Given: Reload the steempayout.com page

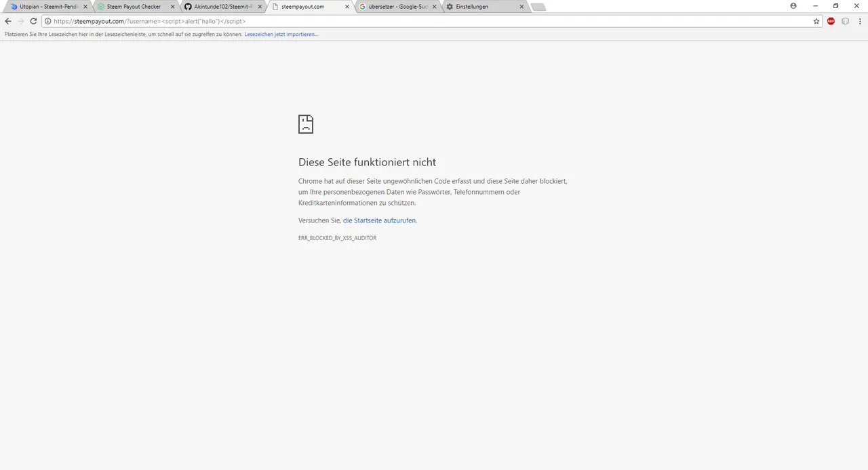Looking at the screenshot, I should pyautogui.click(x=33, y=21).
